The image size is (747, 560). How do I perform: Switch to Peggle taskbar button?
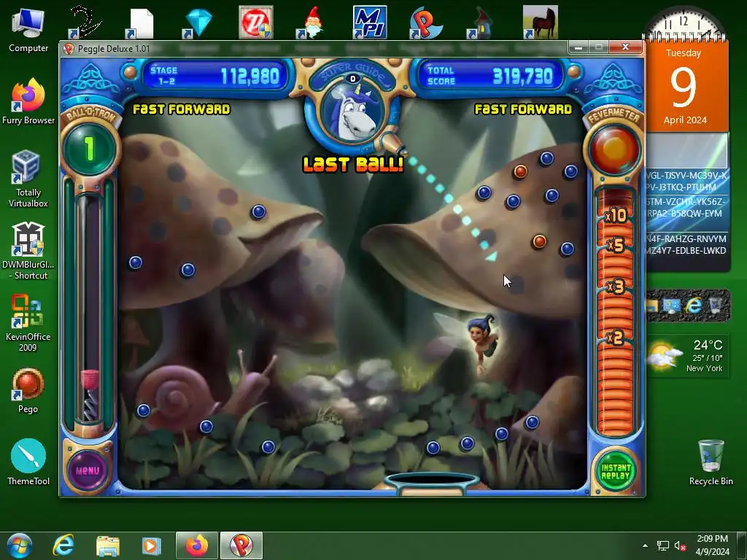click(241, 545)
